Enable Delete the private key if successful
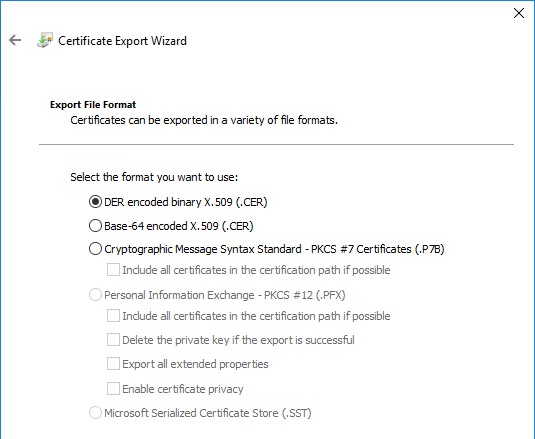The width and height of the screenshot is (535, 439). coord(113,340)
